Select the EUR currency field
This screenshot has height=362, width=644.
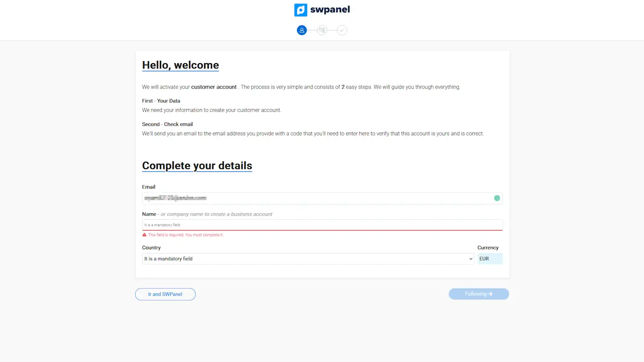[490, 259]
